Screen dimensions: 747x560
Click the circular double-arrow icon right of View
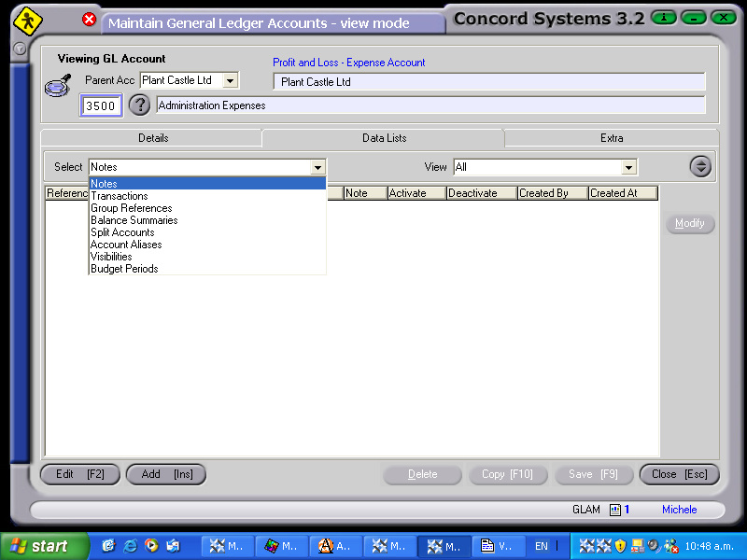click(700, 165)
